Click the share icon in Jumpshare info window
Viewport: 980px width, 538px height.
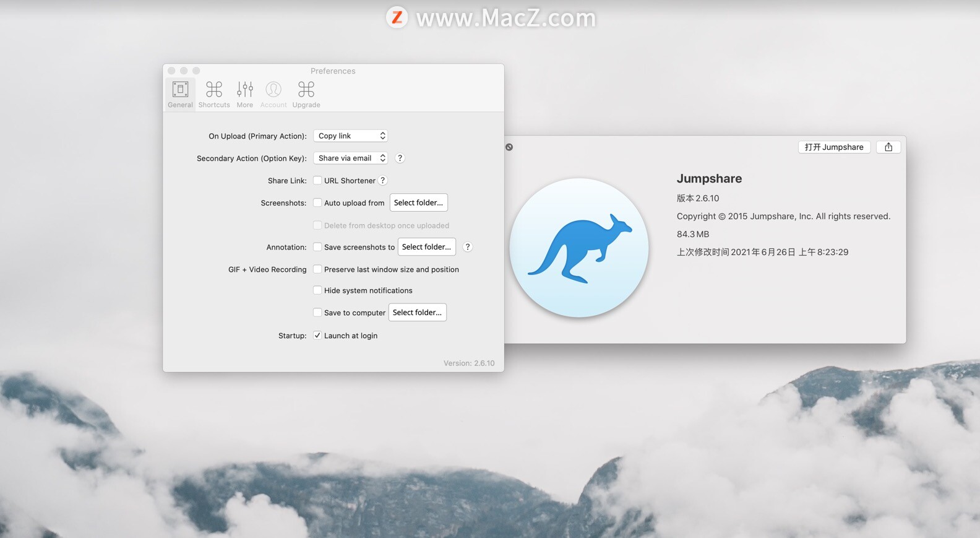click(x=888, y=147)
